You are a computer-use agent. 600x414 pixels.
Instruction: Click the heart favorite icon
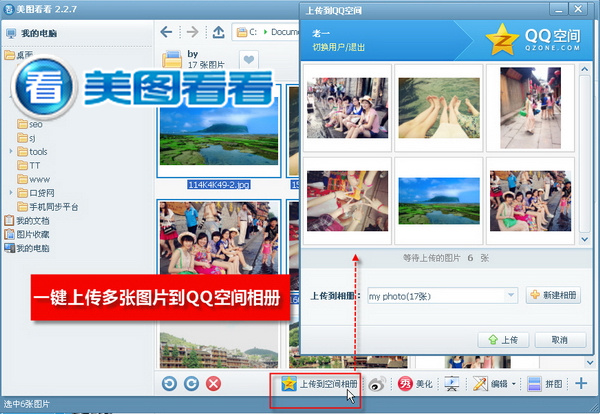[x=249, y=60]
